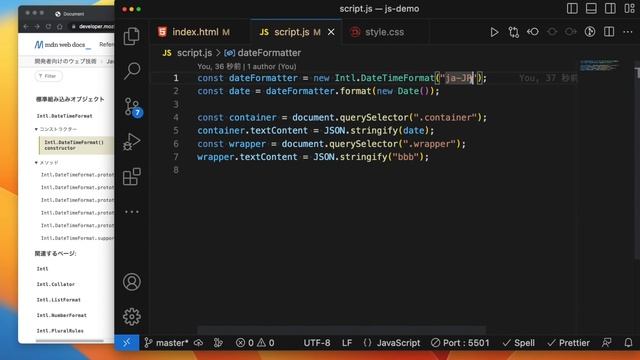Show additional views ellipsis in activity bar
This screenshot has height=360, width=640.
[132, 212]
